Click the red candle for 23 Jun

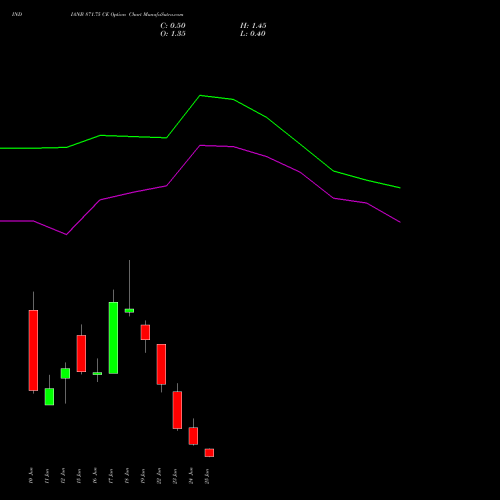pyautogui.click(x=177, y=410)
